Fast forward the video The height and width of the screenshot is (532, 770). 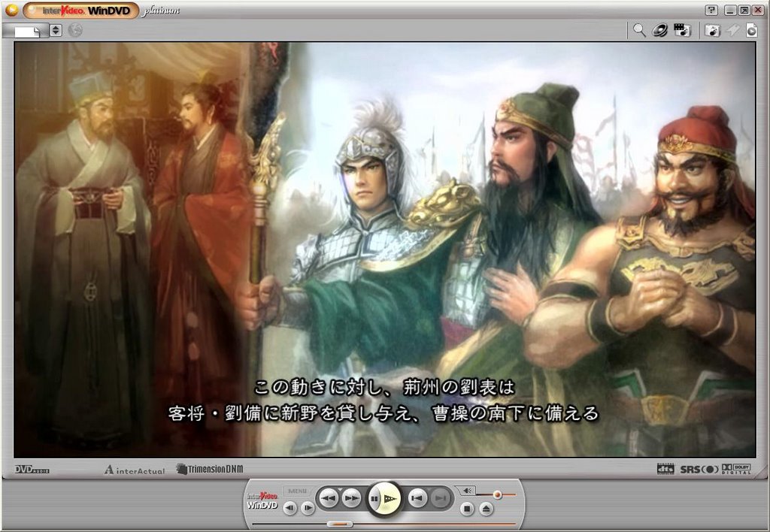pyautogui.click(x=350, y=498)
